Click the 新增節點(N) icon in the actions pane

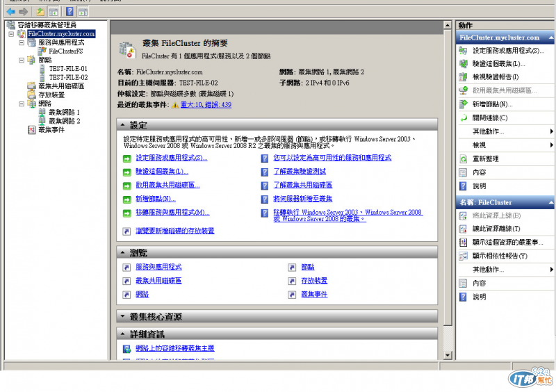(463, 104)
